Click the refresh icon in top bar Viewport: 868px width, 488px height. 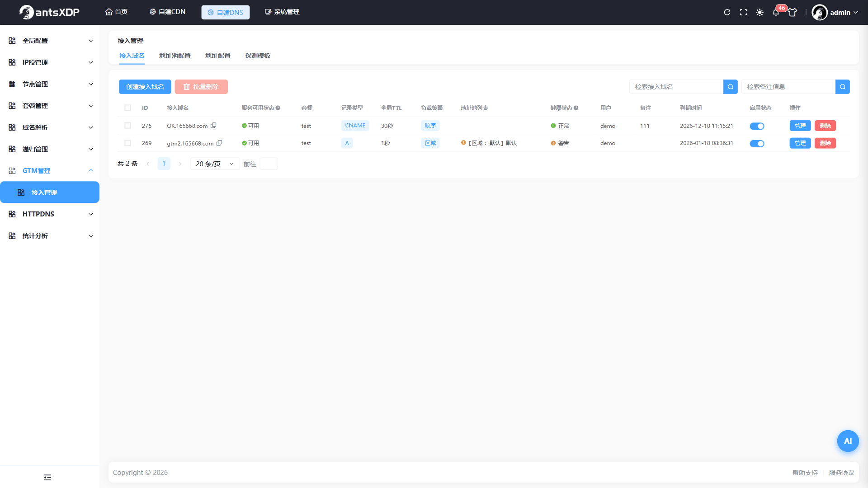(x=727, y=12)
